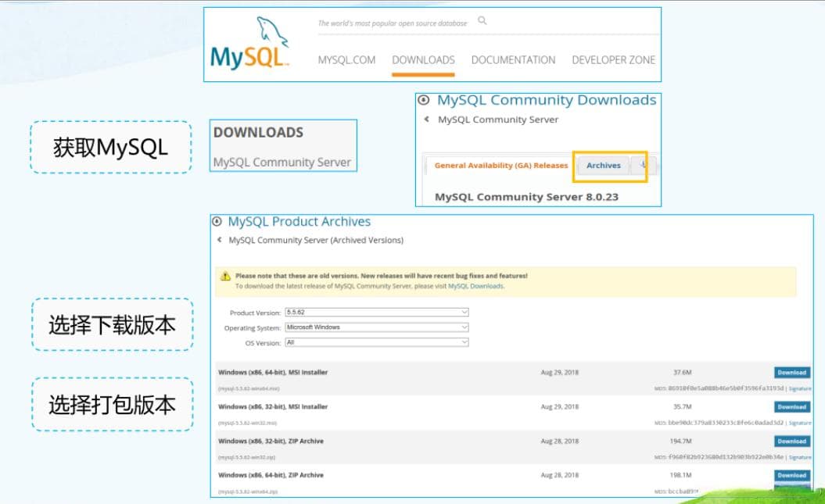The width and height of the screenshot is (825, 504).
Task: Click the 选择打包版本 label box
Action: pyautogui.click(x=112, y=404)
